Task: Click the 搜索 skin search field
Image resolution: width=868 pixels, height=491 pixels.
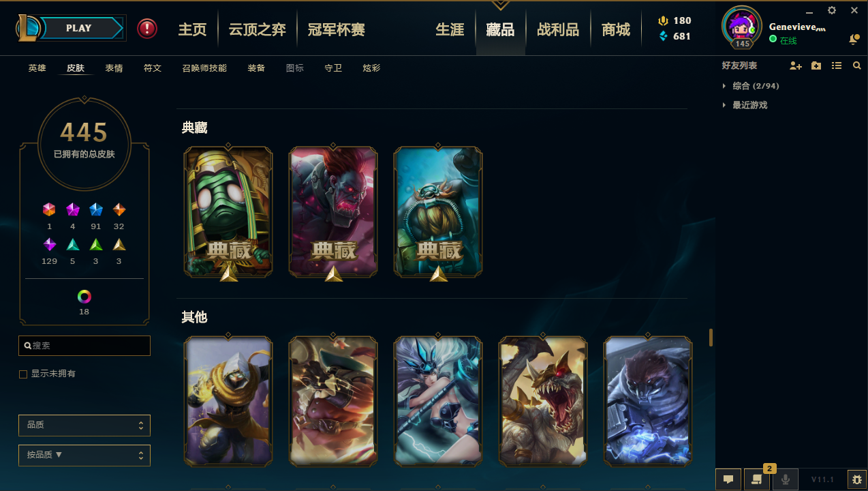Action: point(84,346)
